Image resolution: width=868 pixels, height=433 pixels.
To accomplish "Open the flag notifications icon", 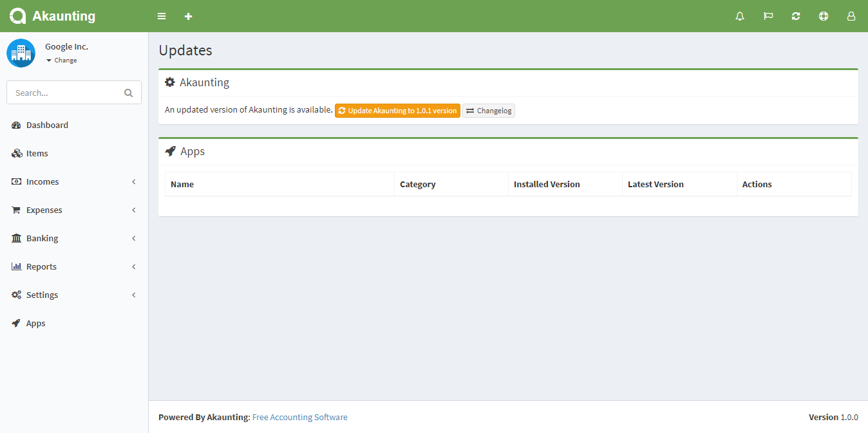I will 768,16.
